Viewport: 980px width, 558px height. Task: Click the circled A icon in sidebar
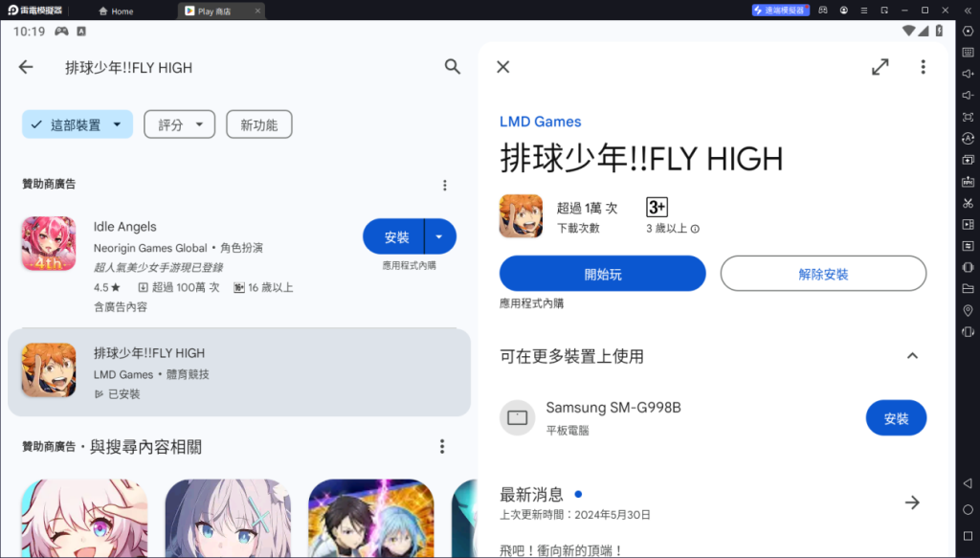point(968,138)
